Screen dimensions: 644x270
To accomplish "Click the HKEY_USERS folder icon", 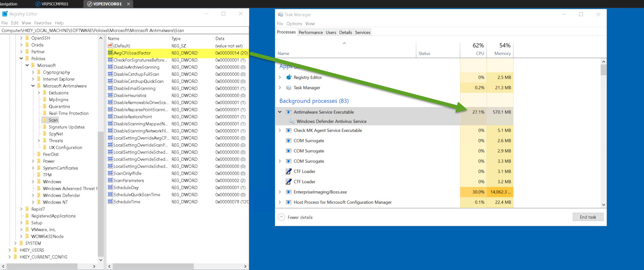I will [15, 250].
